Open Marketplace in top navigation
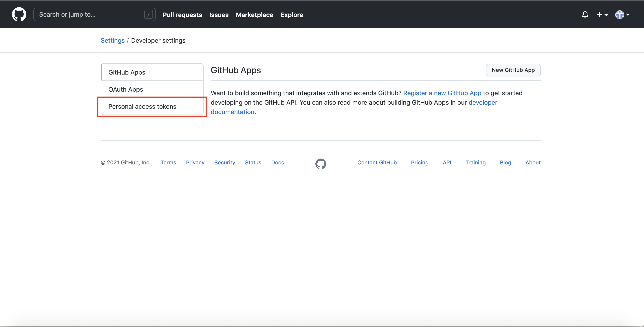Viewport: 644px width, 327px height. pos(254,15)
